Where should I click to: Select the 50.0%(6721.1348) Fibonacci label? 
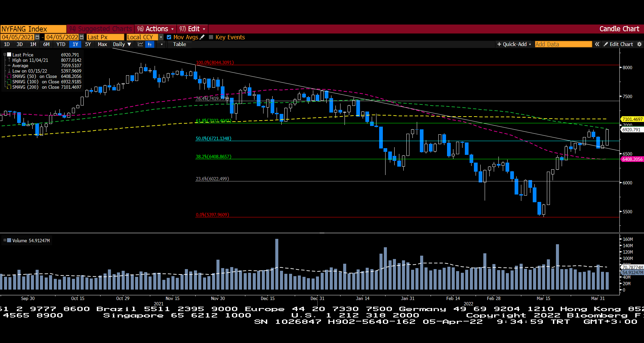point(213,138)
